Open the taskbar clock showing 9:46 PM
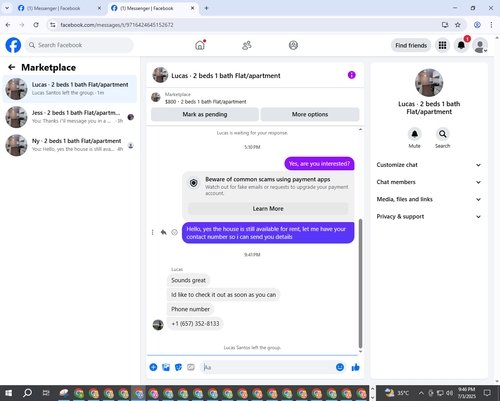Image resolution: width=500 pixels, height=401 pixels. [x=466, y=393]
